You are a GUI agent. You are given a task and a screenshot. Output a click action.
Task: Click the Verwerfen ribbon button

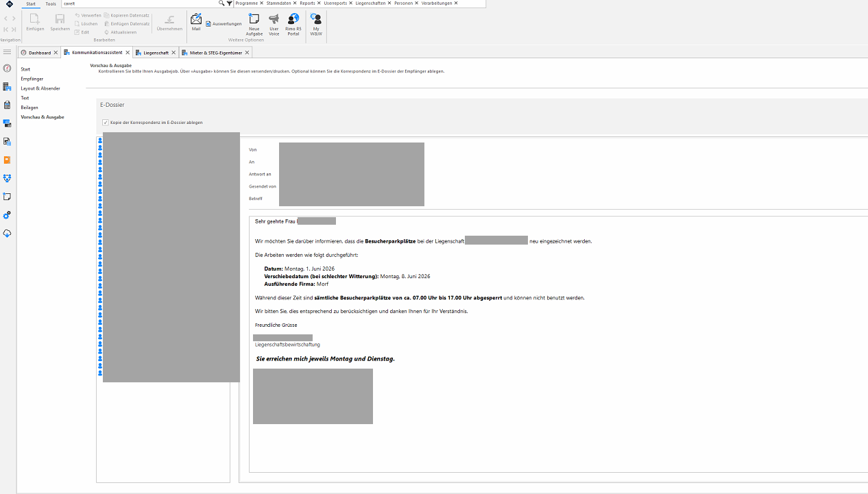coord(88,15)
